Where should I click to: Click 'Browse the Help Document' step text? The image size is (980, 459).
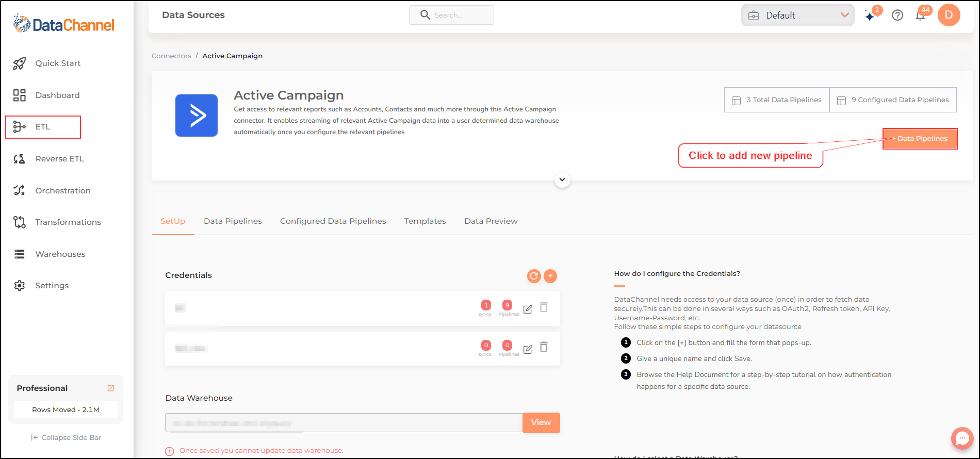click(x=764, y=381)
